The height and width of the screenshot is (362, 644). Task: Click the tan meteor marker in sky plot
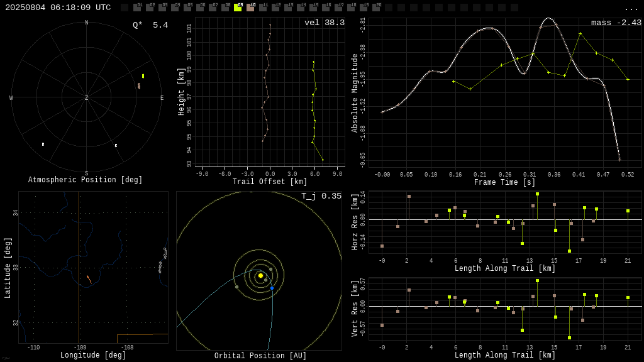[x=139, y=85]
